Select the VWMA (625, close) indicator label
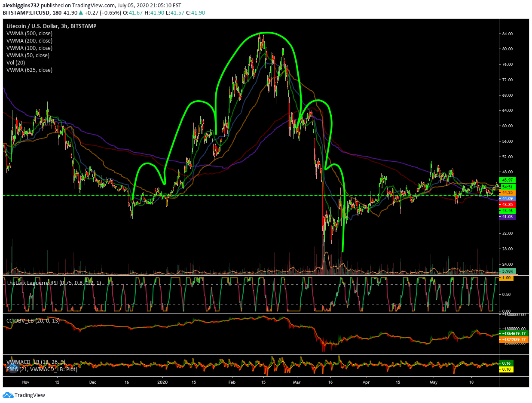 (29, 70)
